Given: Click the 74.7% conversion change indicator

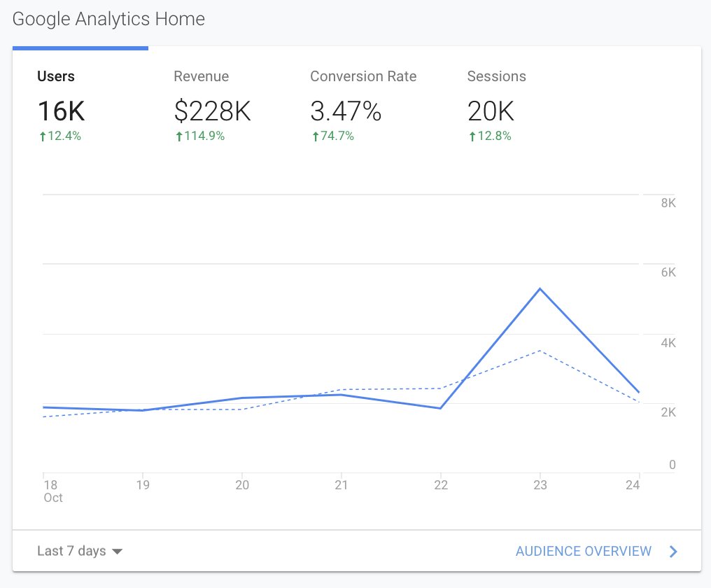Looking at the screenshot, I should point(333,136).
